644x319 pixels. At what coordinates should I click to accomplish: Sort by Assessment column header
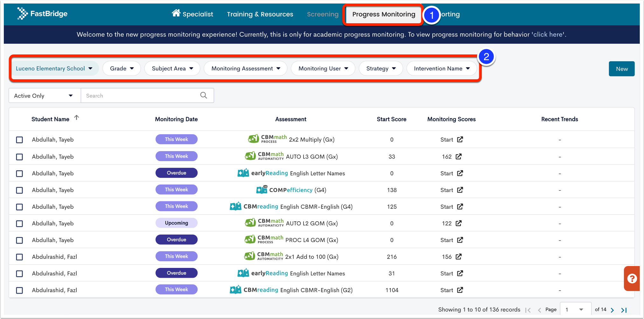[291, 119]
